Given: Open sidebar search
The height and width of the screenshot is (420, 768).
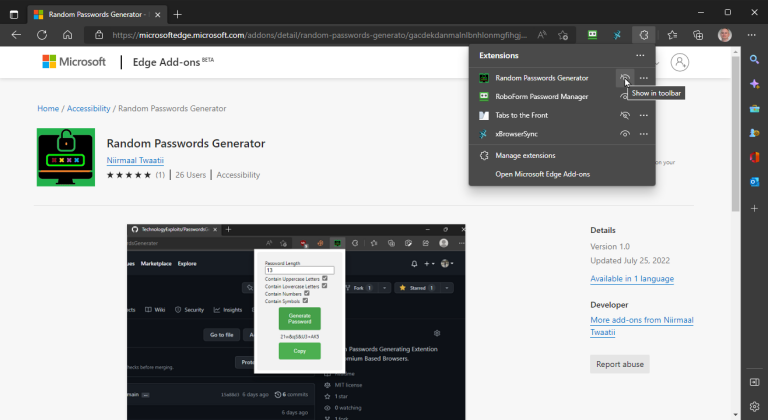Looking at the screenshot, I should click(754, 60).
